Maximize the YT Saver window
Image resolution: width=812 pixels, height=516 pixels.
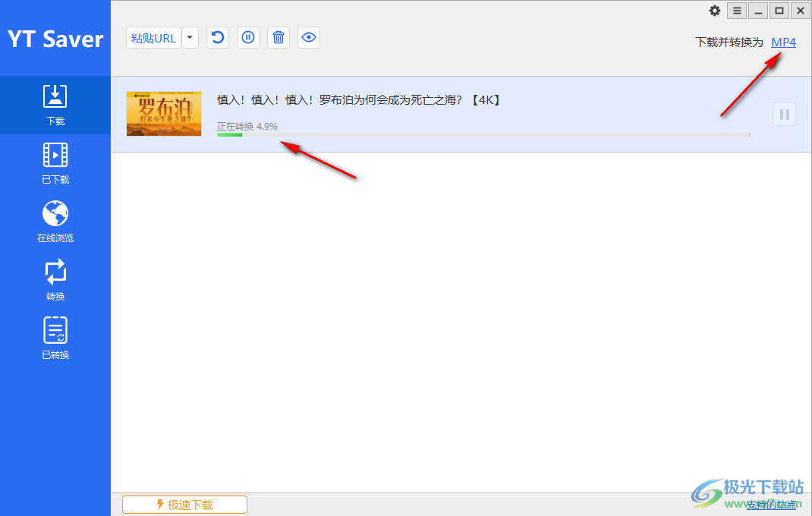click(779, 11)
